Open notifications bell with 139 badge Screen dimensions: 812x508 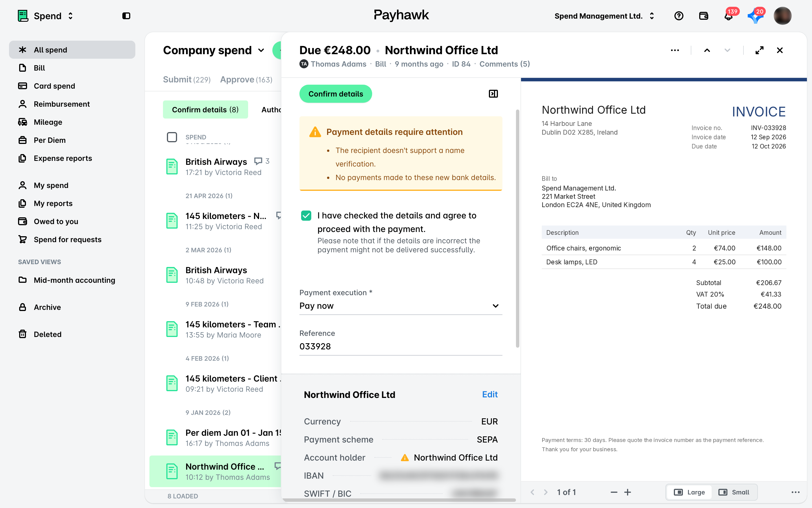click(x=729, y=16)
